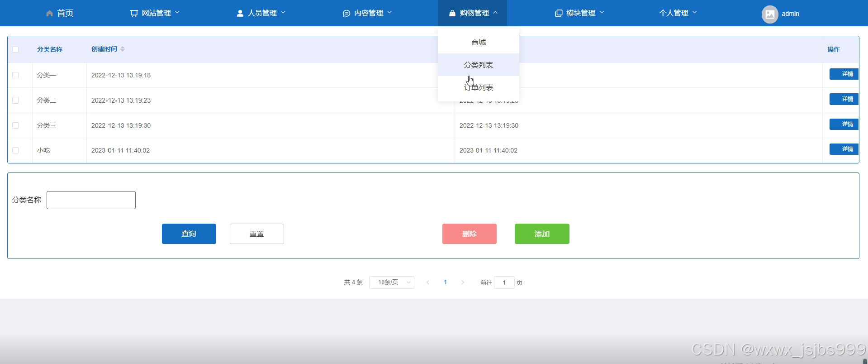868x364 pixels.
Task: Sort by 创建时间 using sort arrows
Action: tap(123, 49)
